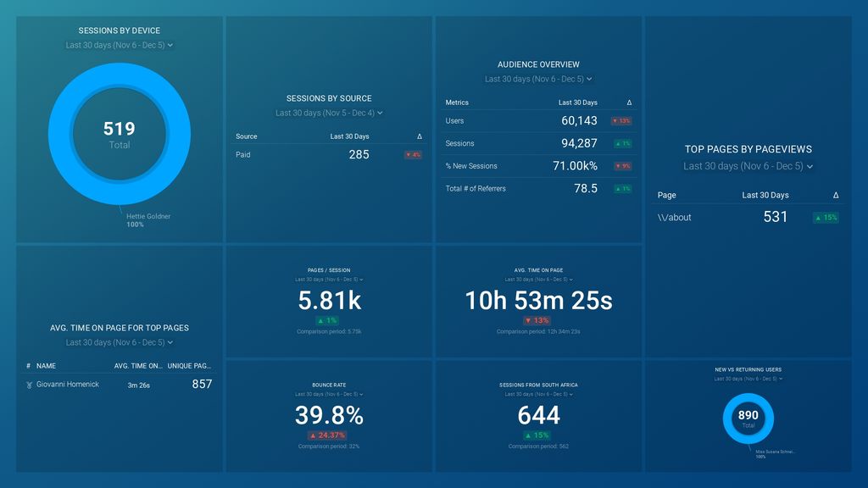
Task: Click the red 9% badge beside % New Sessions
Action: tap(620, 166)
